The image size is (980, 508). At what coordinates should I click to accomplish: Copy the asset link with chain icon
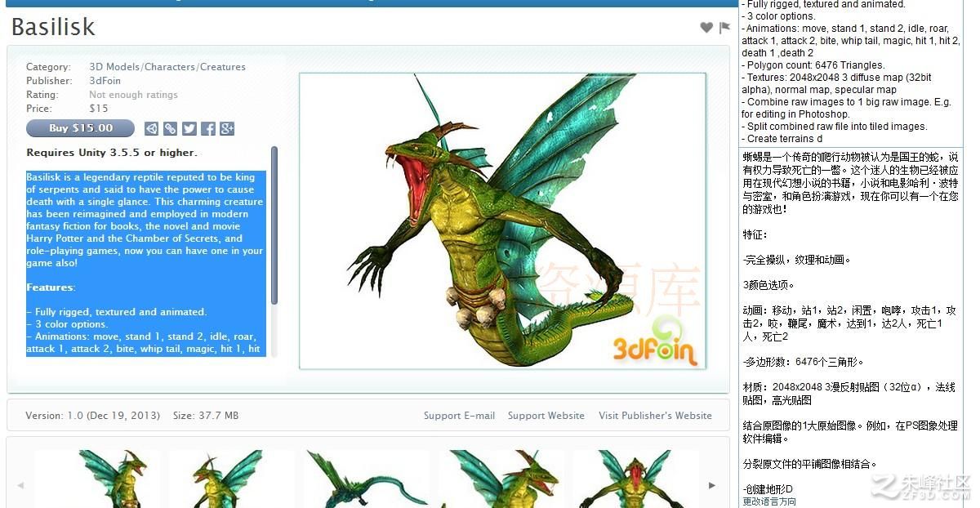tap(171, 128)
